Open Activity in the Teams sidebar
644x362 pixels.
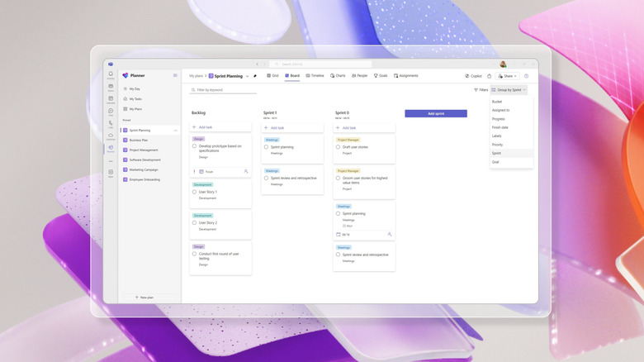111,75
